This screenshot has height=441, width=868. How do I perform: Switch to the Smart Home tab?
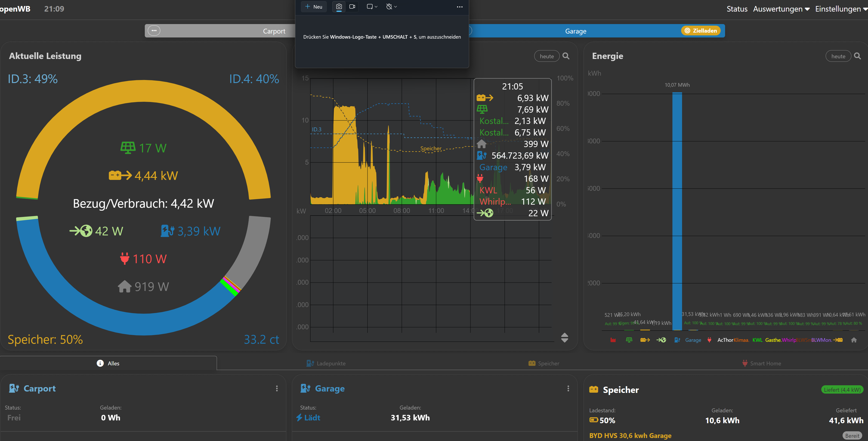tap(762, 363)
